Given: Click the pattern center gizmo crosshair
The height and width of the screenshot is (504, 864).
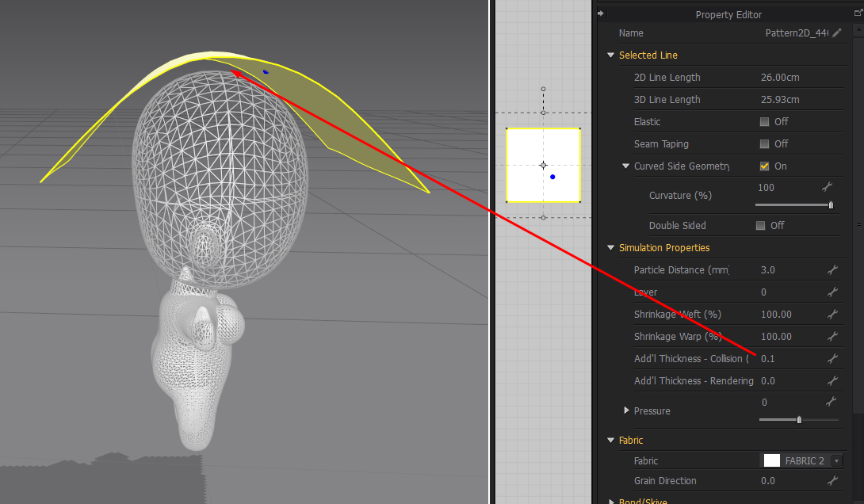Looking at the screenshot, I should (x=543, y=166).
